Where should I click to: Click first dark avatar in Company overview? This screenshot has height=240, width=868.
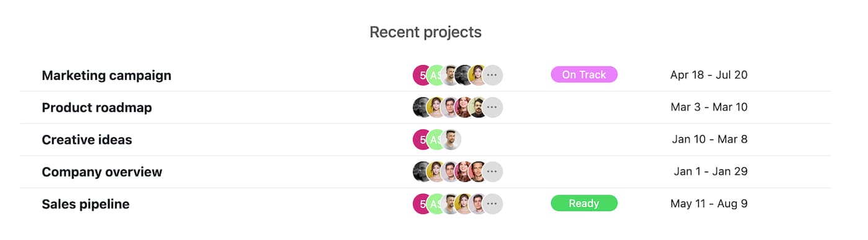[422, 172]
